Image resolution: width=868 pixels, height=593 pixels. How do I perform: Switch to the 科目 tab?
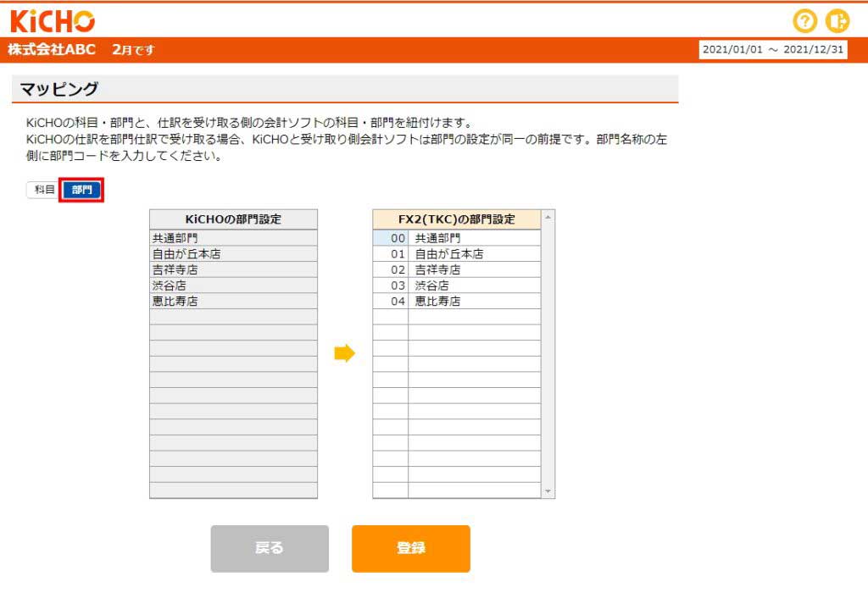tap(43, 190)
